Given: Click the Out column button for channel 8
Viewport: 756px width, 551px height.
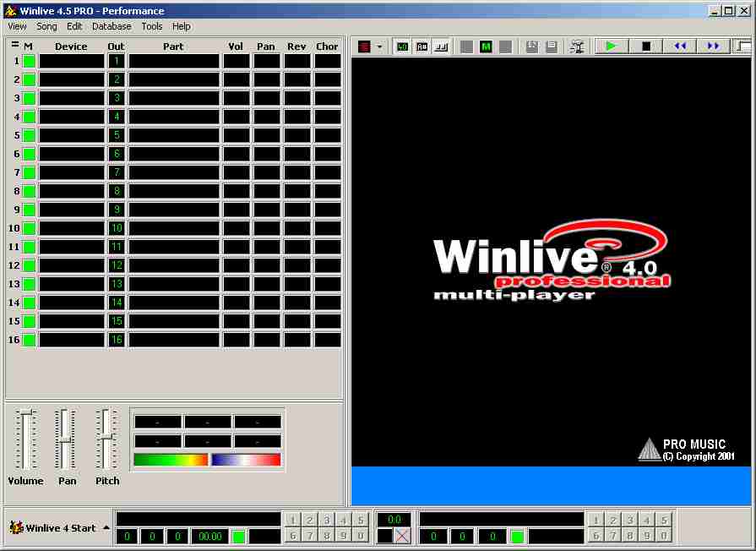Looking at the screenshot, I should [117, 191].
